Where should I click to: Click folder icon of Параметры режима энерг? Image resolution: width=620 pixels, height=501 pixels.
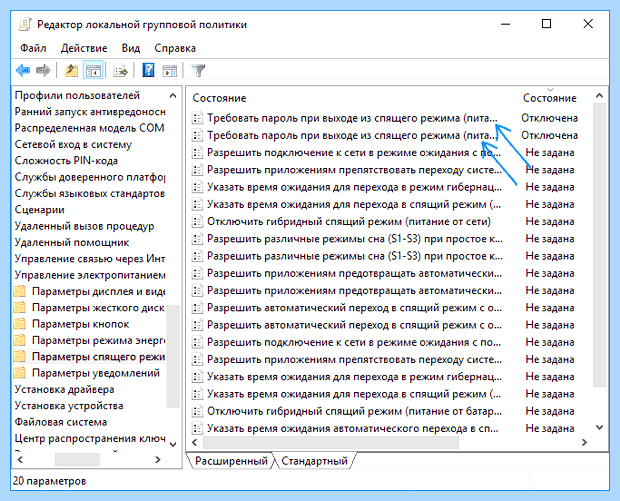click(19, 340)
